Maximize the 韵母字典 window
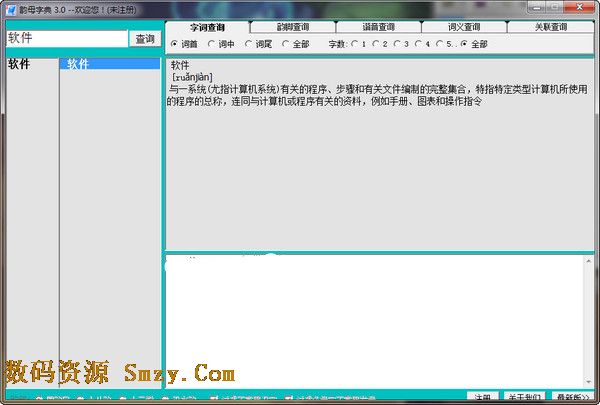The width and height of the screenshot is (600, 405). coord(555,7)
